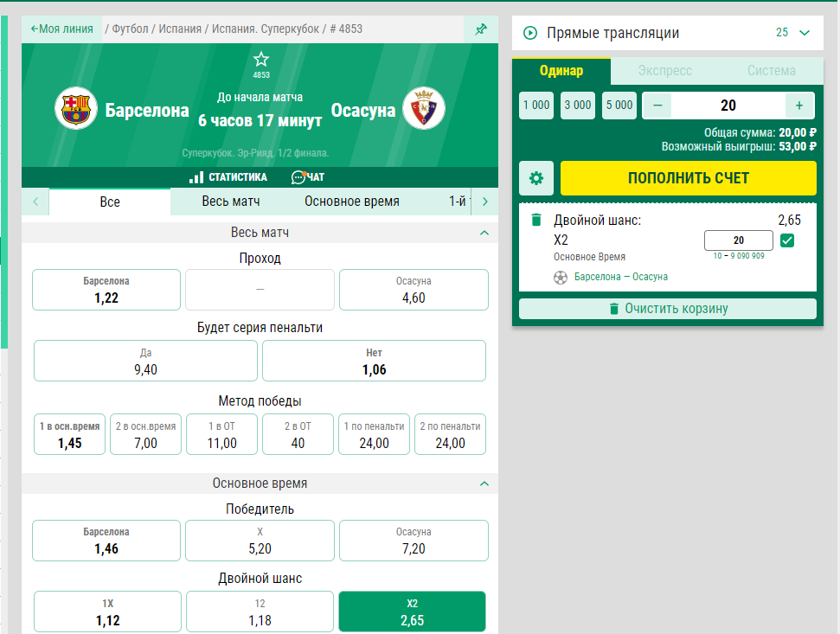Pin the match using the pushpin icon
840x634 pixels.
coord(480,29)
